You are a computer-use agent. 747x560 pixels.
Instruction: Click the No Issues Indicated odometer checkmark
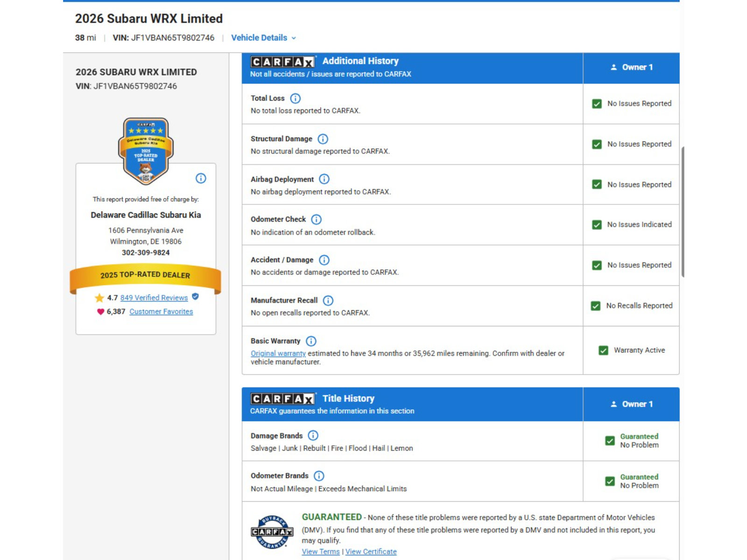pos(597,225)
